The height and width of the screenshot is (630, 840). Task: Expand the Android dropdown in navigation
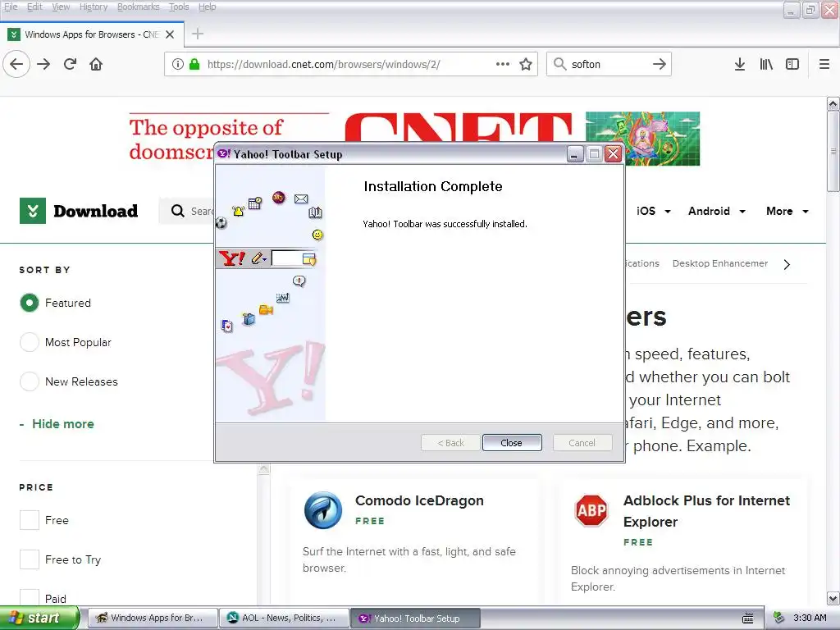point(717,211)
